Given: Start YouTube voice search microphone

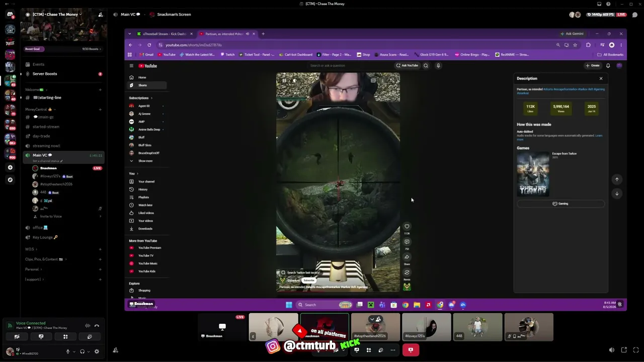Looking at the screenshot, I should pos(438,65).
